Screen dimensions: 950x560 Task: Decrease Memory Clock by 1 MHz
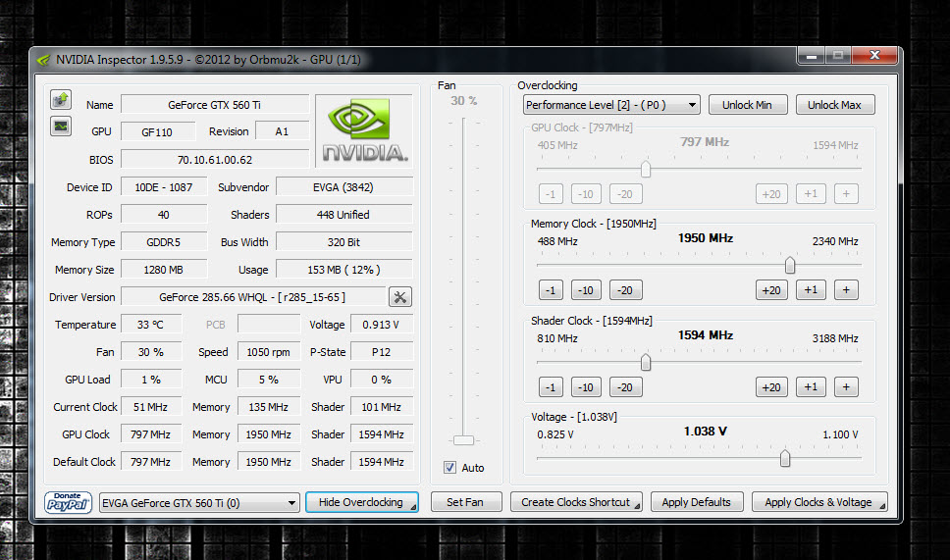(x=551, y=290)
